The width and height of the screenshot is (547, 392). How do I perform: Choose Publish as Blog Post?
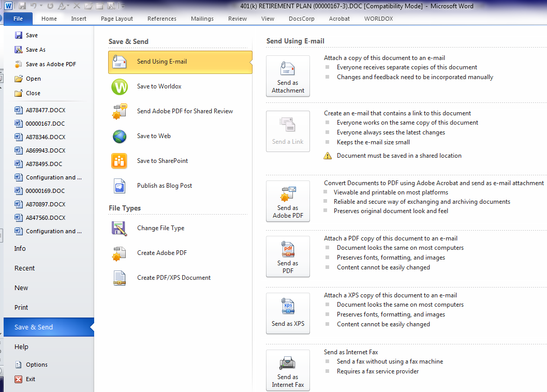point(180,186)
